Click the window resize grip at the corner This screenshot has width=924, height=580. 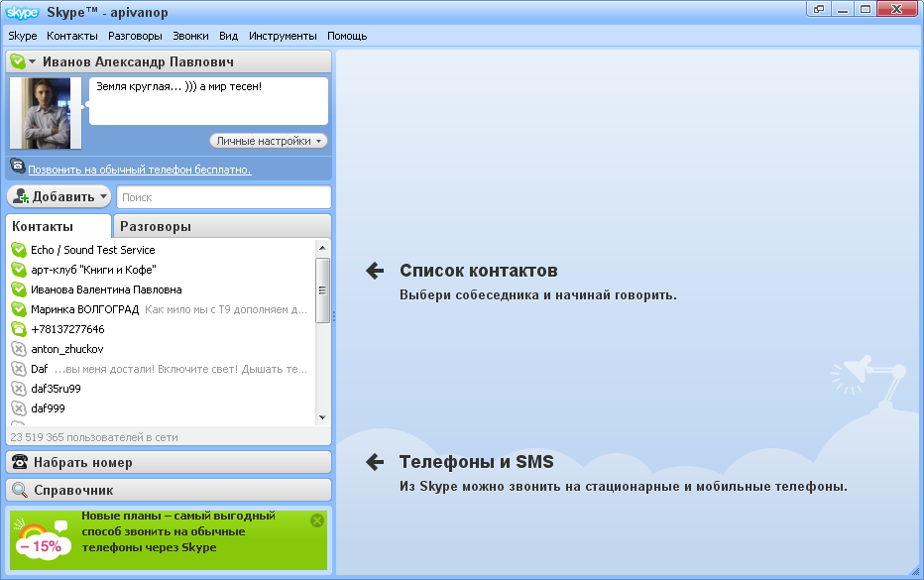[x=915, y=571]
